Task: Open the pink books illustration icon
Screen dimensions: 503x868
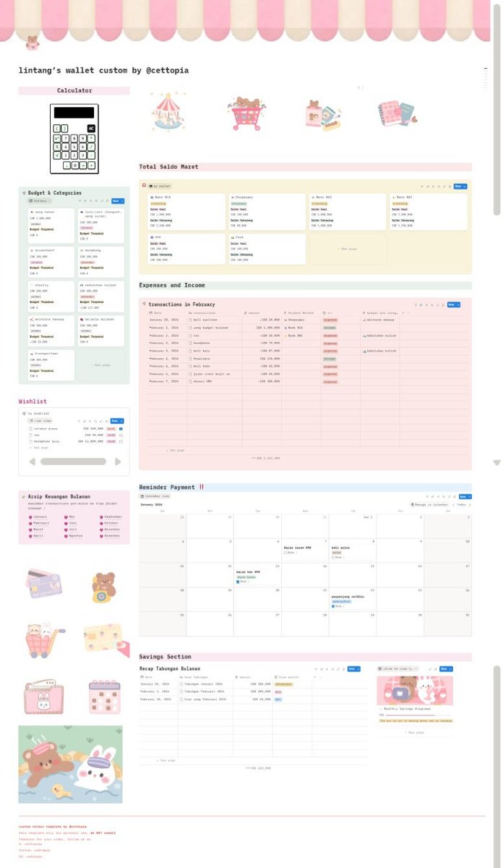Action: (x=396, y=114)
